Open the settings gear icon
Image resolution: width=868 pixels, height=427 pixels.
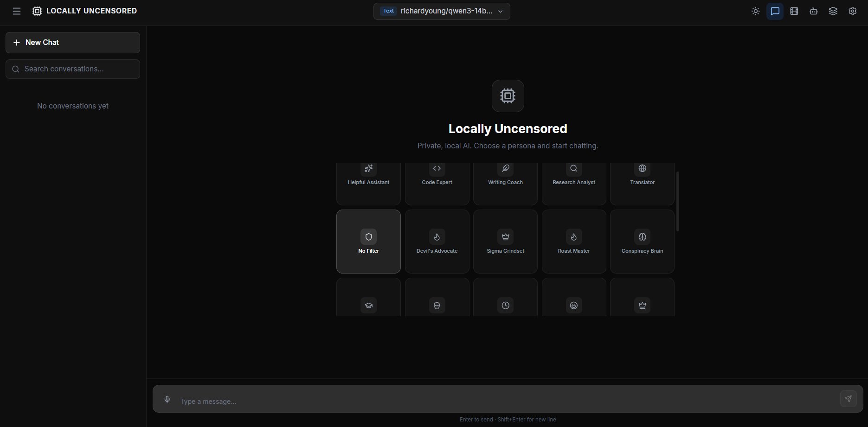[x=853, y=11]
